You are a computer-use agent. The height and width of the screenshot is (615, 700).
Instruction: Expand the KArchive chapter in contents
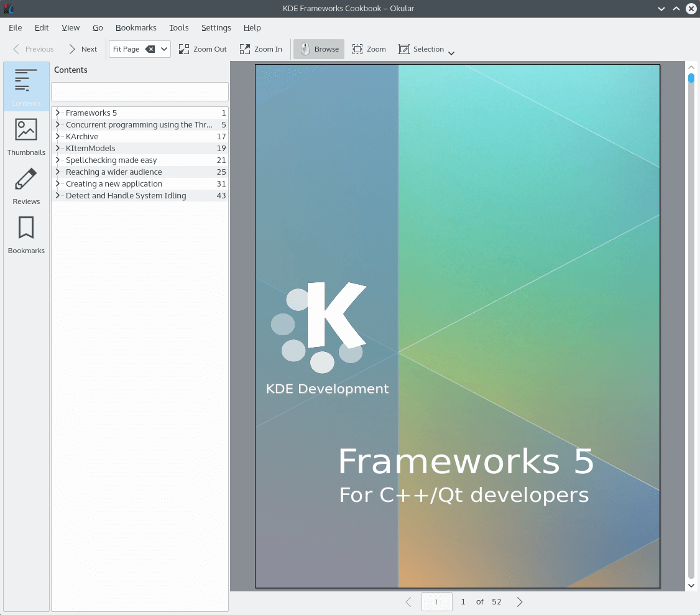[x=57, y=136]
